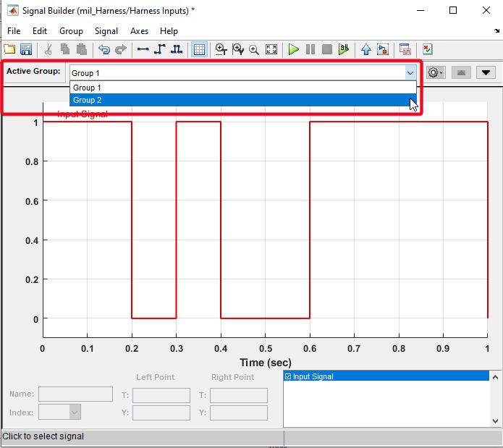503x448 pixels.
Task: Click the Save icon in toolbar
Action: [26, 50]
